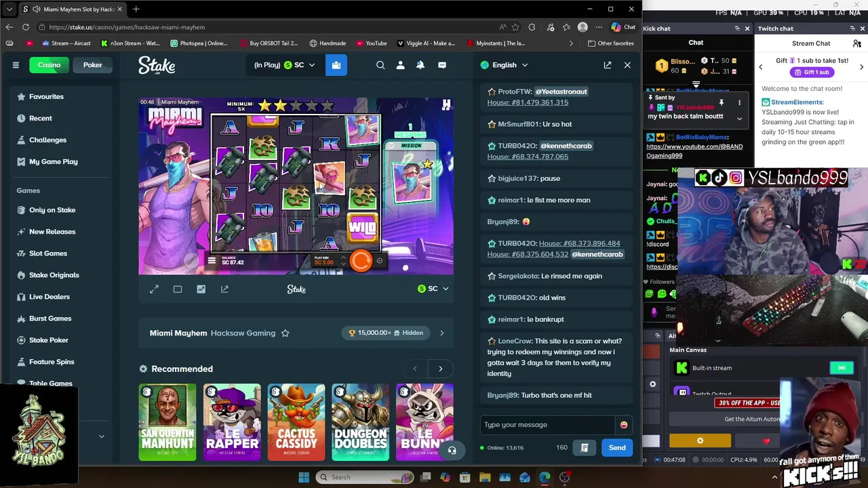
Task: Open the Stake hamburger sidebar menu
Action: coord(16,65)
